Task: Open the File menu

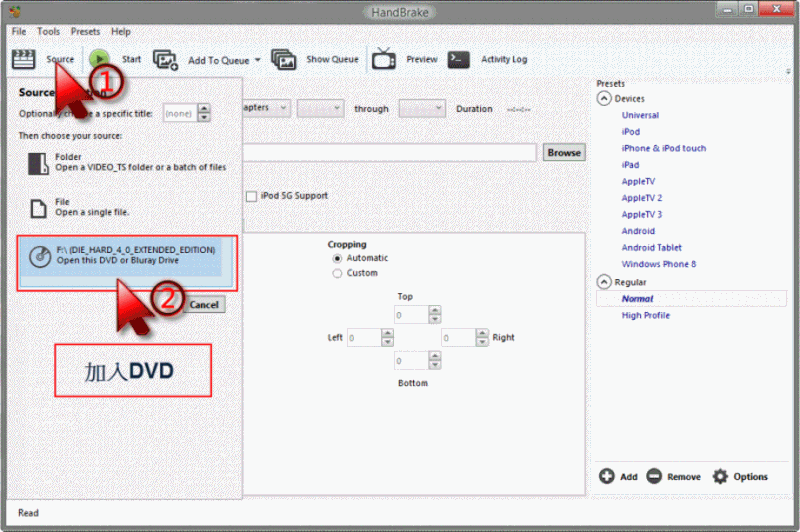Action: tap(19, 32)
